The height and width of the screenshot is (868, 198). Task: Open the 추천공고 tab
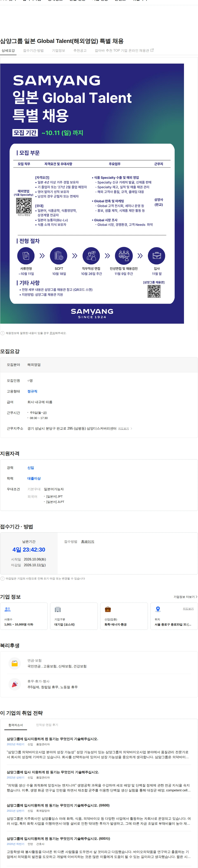pyautogui.click(x=80, y=51)
